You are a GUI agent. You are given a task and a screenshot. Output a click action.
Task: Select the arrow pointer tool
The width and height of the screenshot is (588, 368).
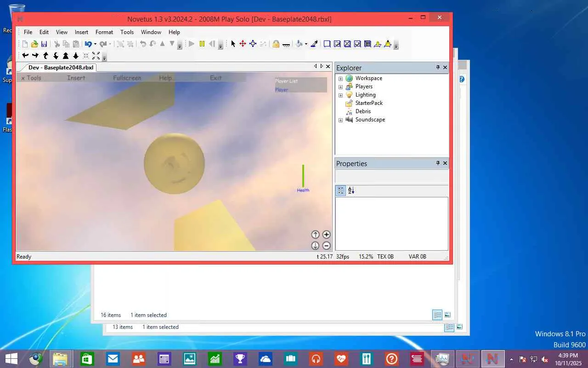pyautogui.click(x=233, y=44)
